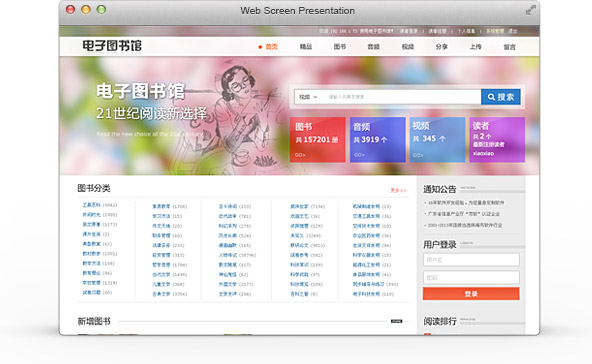The image size is (592, 364).
Task: Go to the 精品 navigation tab
Action: click(306, 47)
